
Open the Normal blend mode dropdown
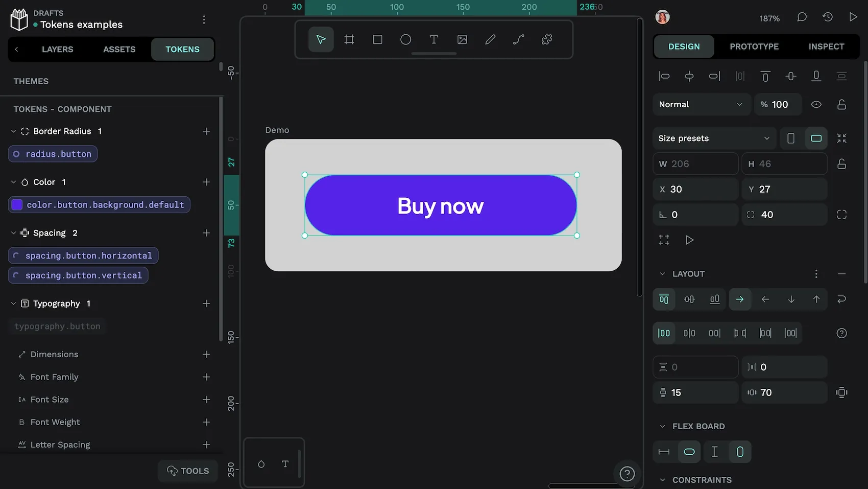(x=701, y=104)
